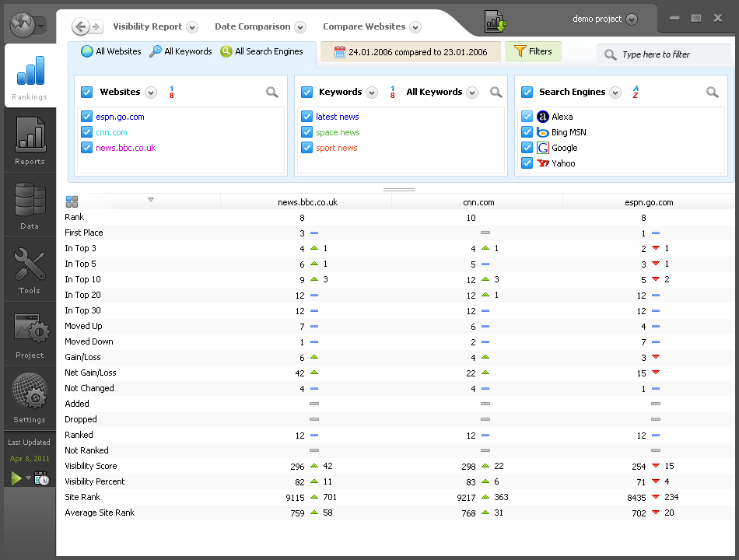
Task: Uncheck news.bbc.co.uk website
Action: pos(86,148)
